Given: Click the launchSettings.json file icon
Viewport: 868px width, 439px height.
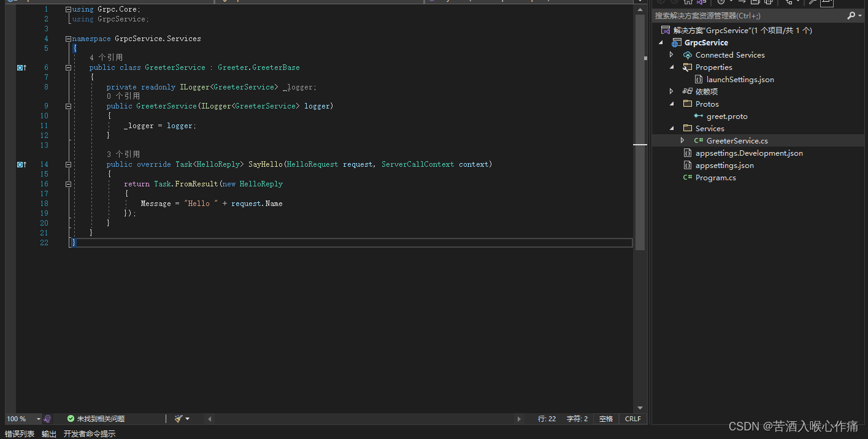Looking at the screenshot, I should coord(699,80).
